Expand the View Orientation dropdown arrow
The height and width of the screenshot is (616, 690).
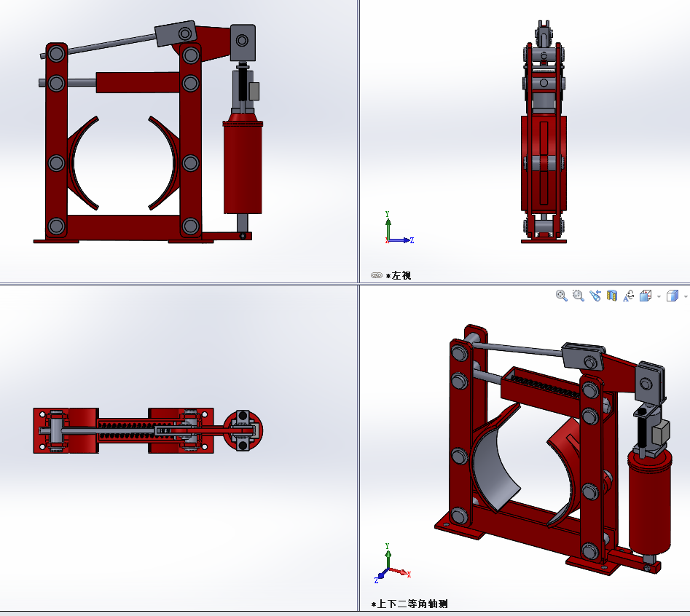659,297
